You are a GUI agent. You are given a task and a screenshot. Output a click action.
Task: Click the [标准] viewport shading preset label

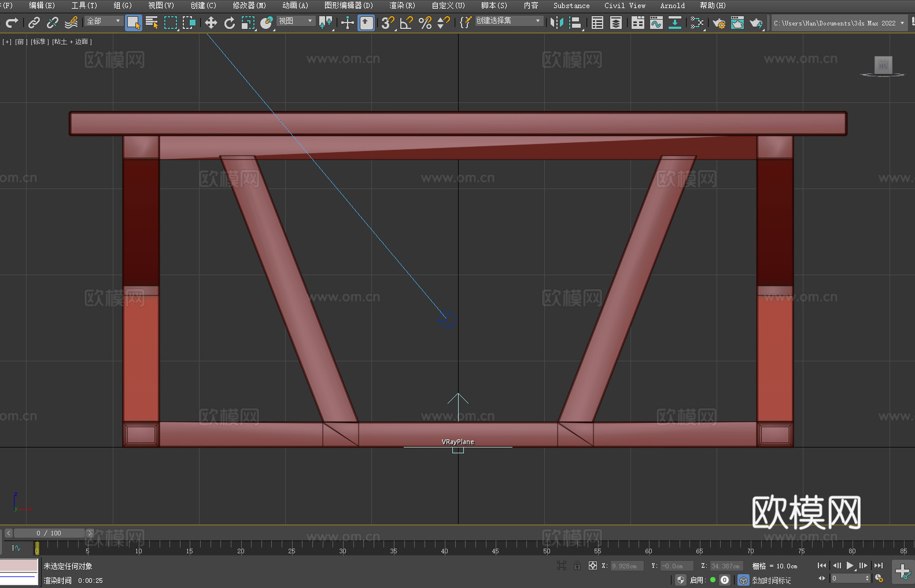pyautogui.click(x=39, y=42)
